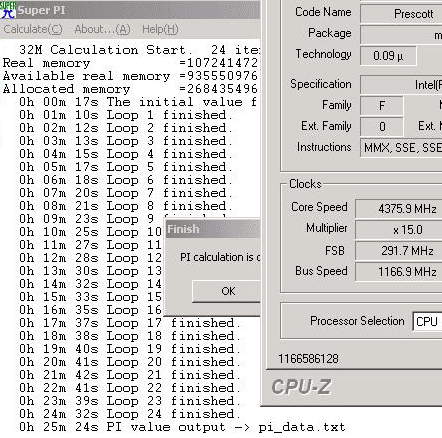Click the Loop 6 finished line
442x438 pixels.
point(126,180)
